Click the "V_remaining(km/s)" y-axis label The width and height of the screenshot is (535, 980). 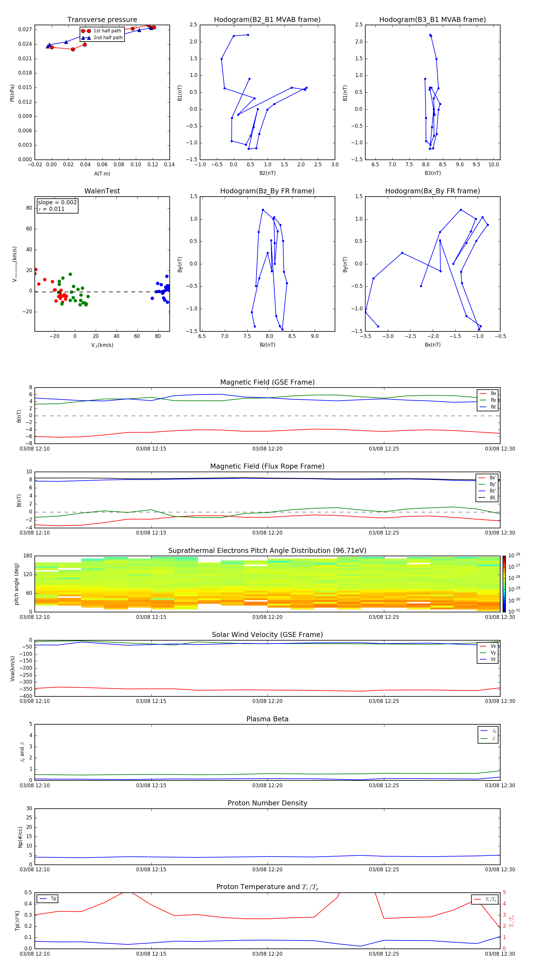15,264
